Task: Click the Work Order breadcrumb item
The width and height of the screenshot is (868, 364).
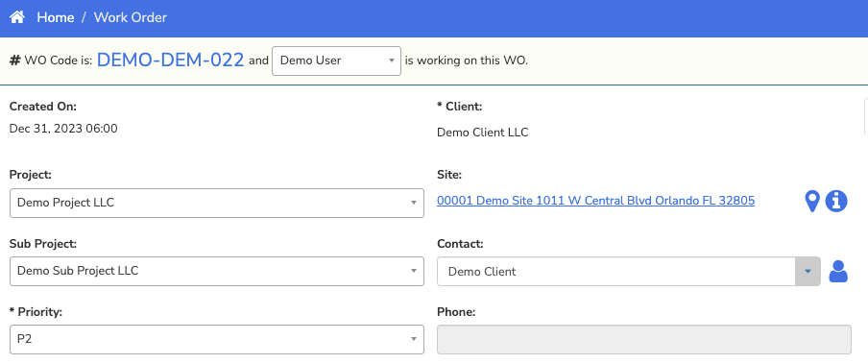Action: coord(131,17)
